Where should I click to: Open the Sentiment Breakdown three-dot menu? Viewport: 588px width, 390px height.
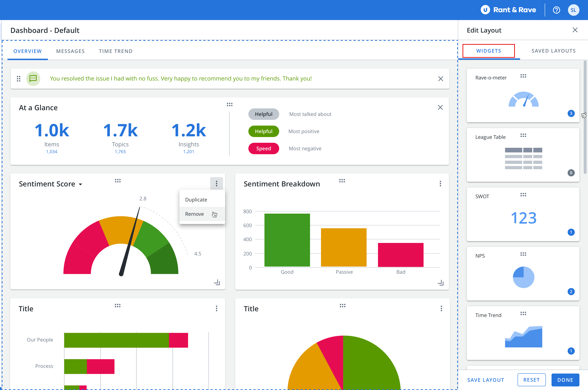click(x=440, y=184)
